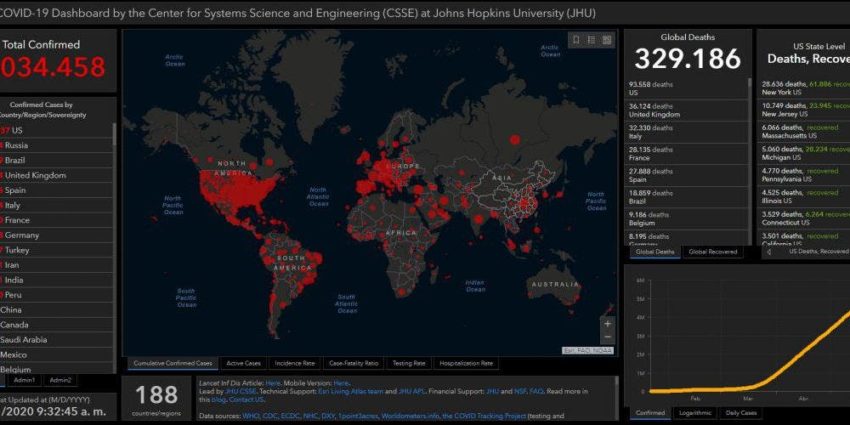Open the basemap gallery grid icon
This screenshot has width=850, height=425.
pos(607,40)
